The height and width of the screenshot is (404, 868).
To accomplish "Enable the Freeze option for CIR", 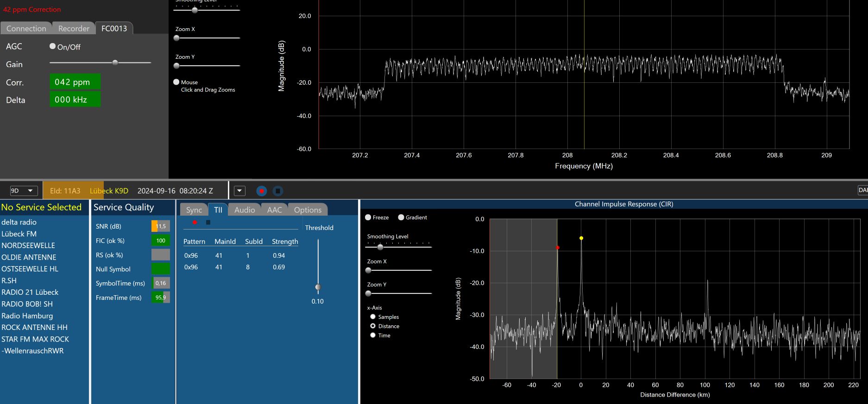I will (x=368, y=218).
